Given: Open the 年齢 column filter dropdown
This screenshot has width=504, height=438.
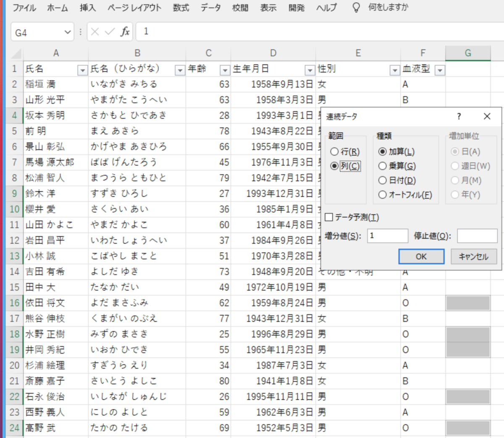Looking at the screenshot, I should coord(225,70).
